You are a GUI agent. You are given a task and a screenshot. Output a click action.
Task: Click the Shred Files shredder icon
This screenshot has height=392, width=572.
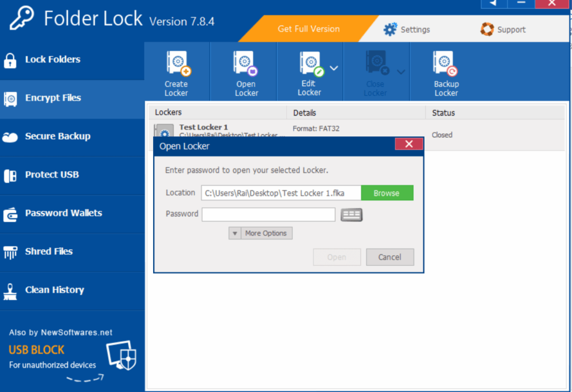10,252
